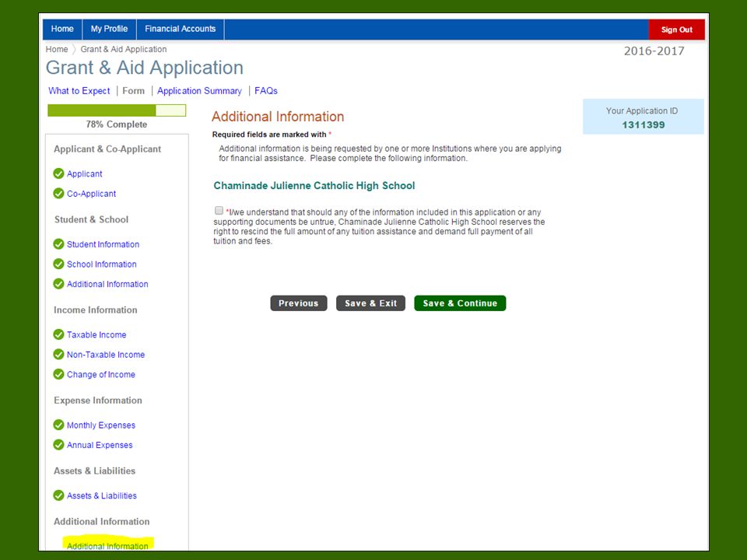Check the rescind tuition assistance agreement checkbox
The width and height of the screenshot is (747, 560).
tap(219, 211)
